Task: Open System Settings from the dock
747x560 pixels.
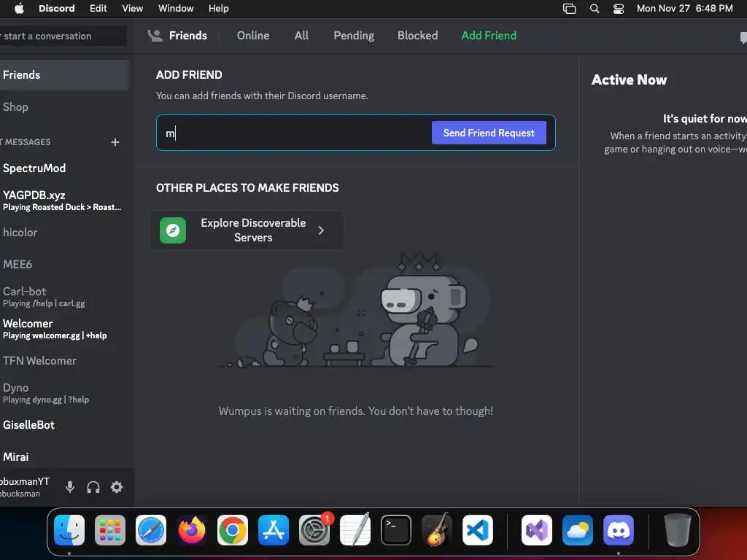Action: point(314,530)
